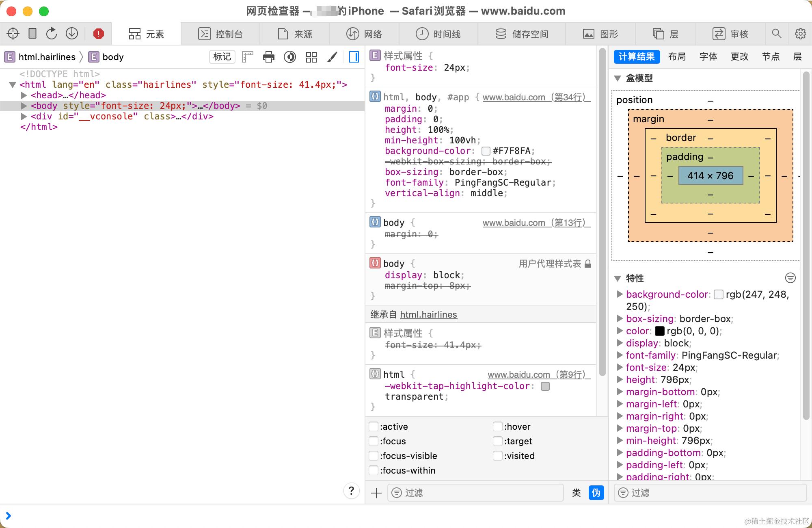812x528 pixels.
Task: Expand the font-size computed property
Action: 620,368
